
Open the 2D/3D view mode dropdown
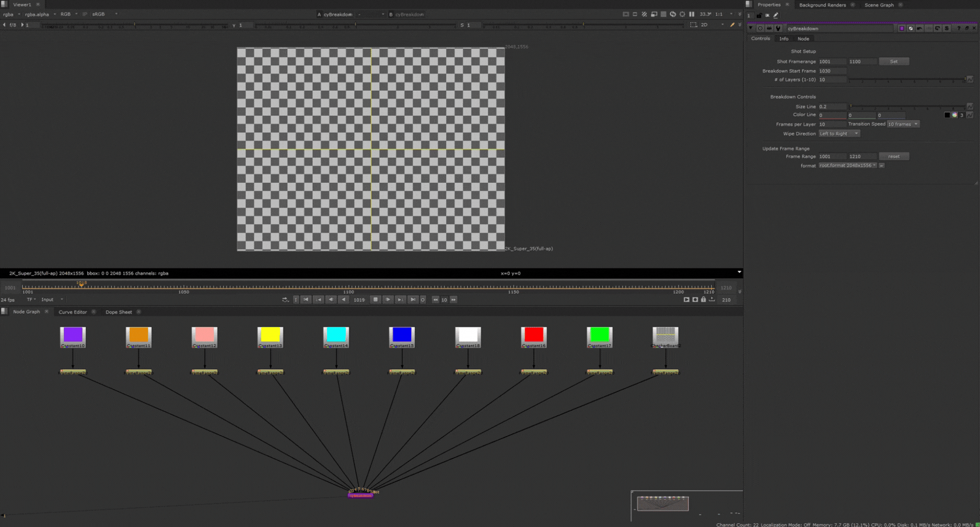coord(713,25)
